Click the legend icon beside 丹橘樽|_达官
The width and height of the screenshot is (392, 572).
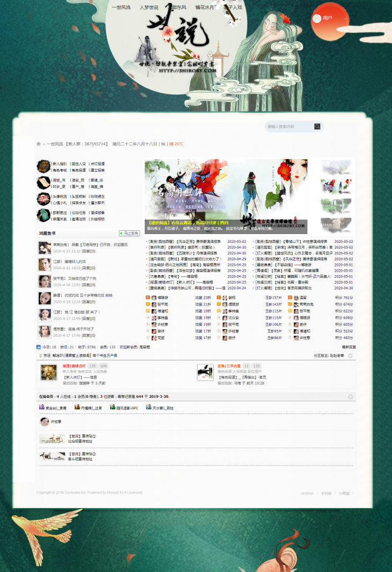tap(77, 407)
